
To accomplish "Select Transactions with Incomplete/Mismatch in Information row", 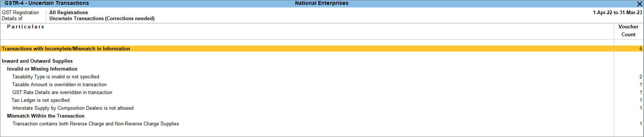I will [322, 49].
